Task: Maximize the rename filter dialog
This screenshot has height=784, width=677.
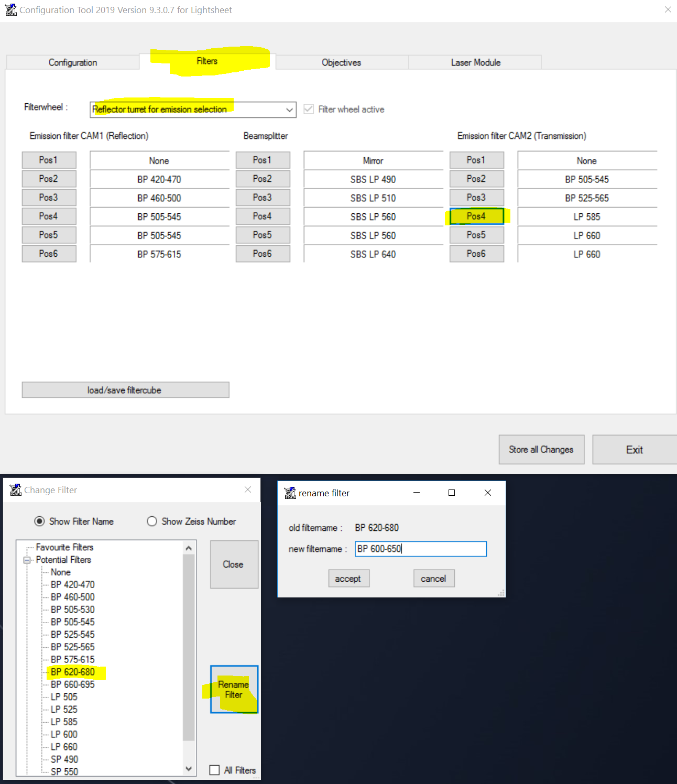Action: 452,493
